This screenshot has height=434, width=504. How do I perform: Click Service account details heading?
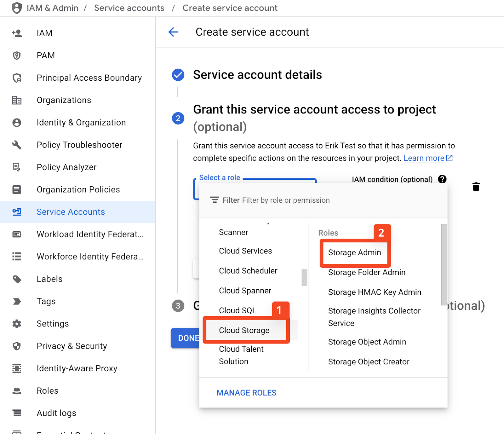257,75
